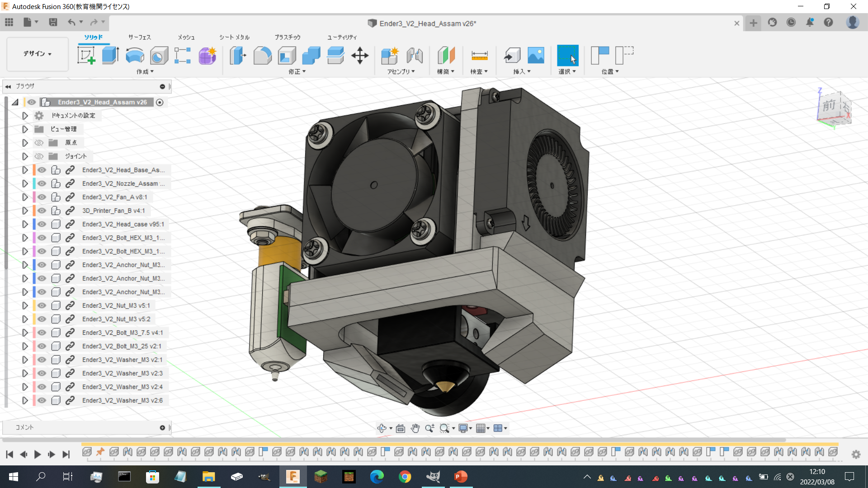This screenshot has height=488, width=868.
Task: Toggle visibility of 原点 folder
Action: [x=39, y=143]
